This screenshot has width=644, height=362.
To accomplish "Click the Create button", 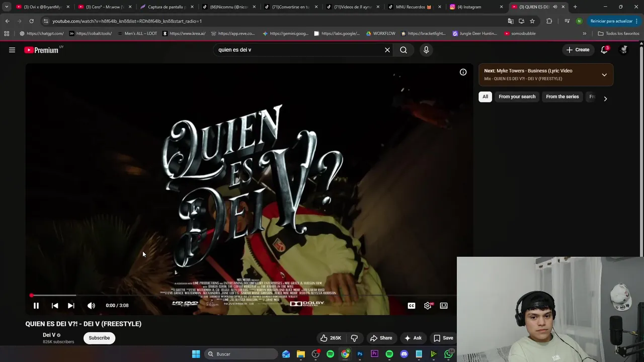I will tap(578, 50).
